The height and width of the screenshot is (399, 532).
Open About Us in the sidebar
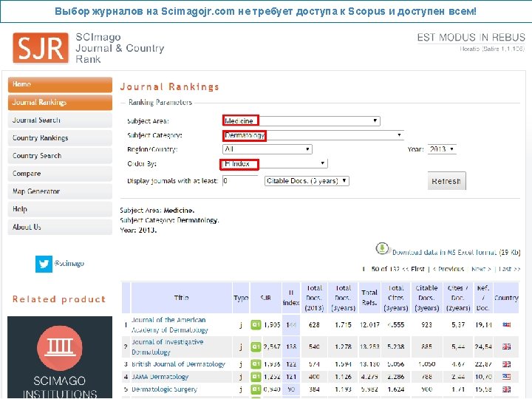60,227
